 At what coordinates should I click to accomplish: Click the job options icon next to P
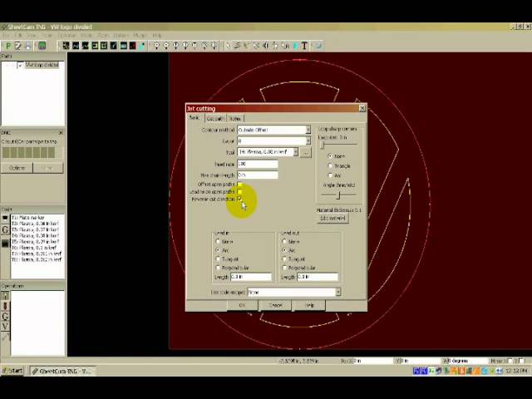[18, 46]
